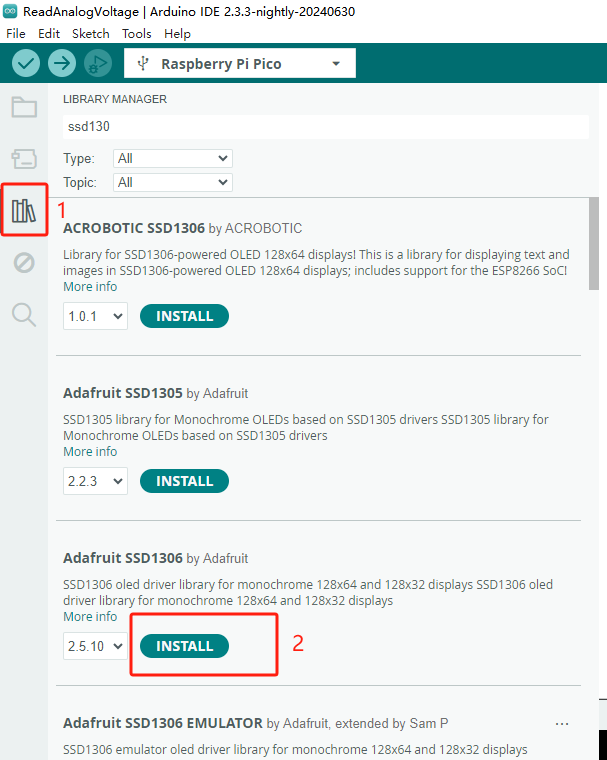Click the USB icon in board selector

click(x=143, y=63)
